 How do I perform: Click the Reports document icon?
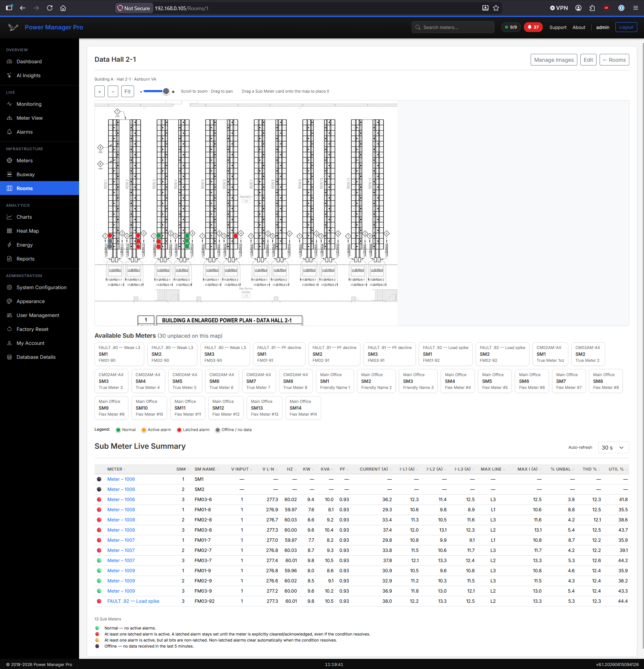click(x=9, y=259)
